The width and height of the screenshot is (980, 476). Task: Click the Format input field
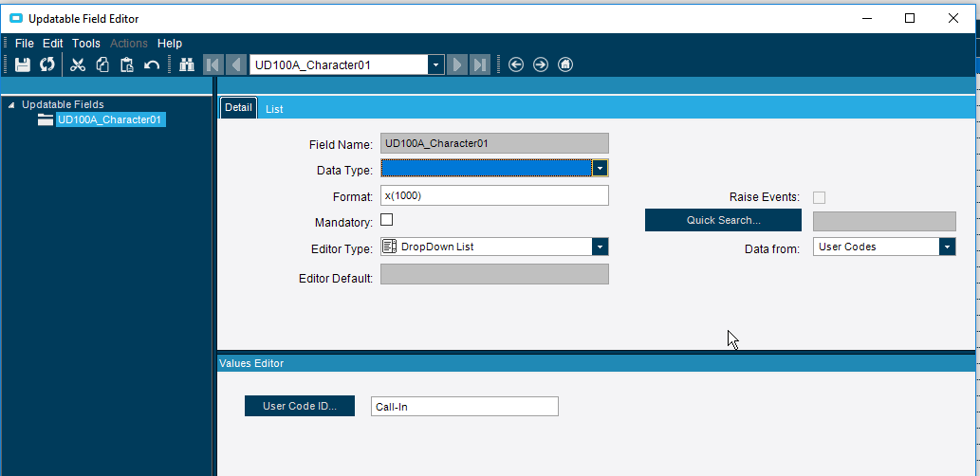tap(494, 195)
